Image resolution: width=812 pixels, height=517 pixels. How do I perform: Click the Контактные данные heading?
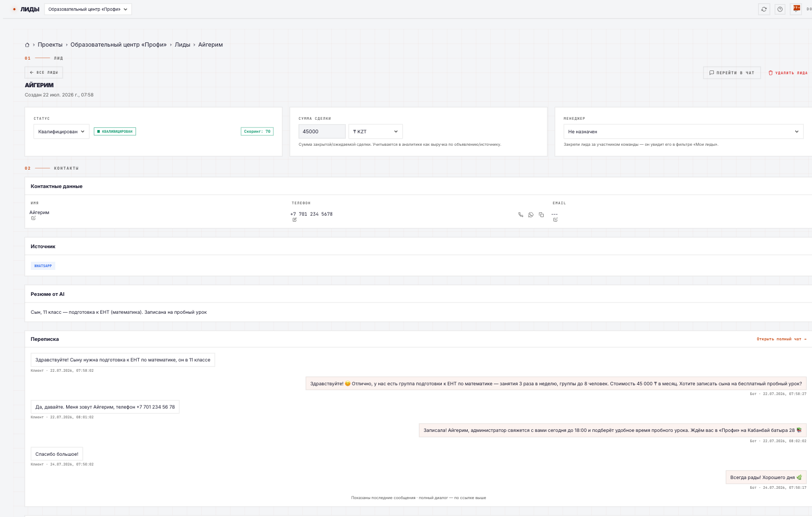click(57, 186)
